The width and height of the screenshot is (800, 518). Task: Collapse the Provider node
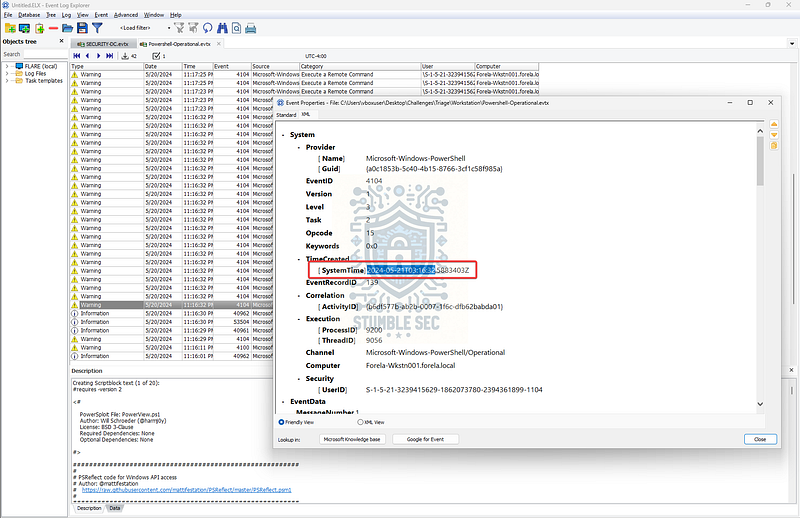[299, 147]
